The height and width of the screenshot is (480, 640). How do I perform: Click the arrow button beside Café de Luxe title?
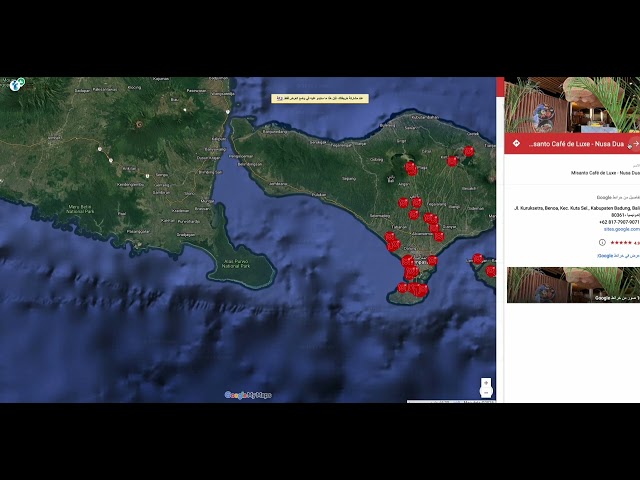[x=635, y=144]
